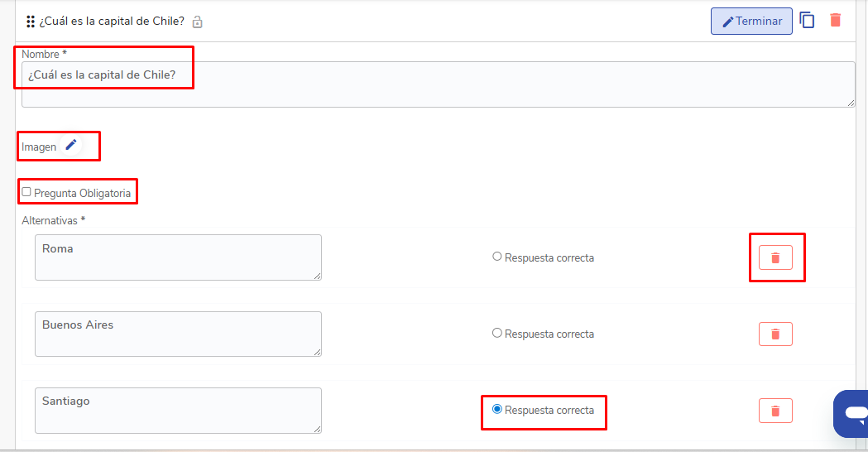Mark Buenos Aires as the correct answer
This screenshot has width=868, height=452.
coord(497,333)
